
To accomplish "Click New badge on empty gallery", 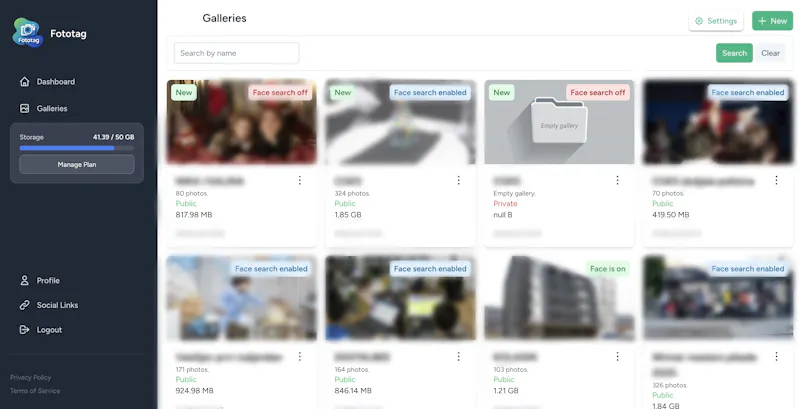I will (502, 92).
